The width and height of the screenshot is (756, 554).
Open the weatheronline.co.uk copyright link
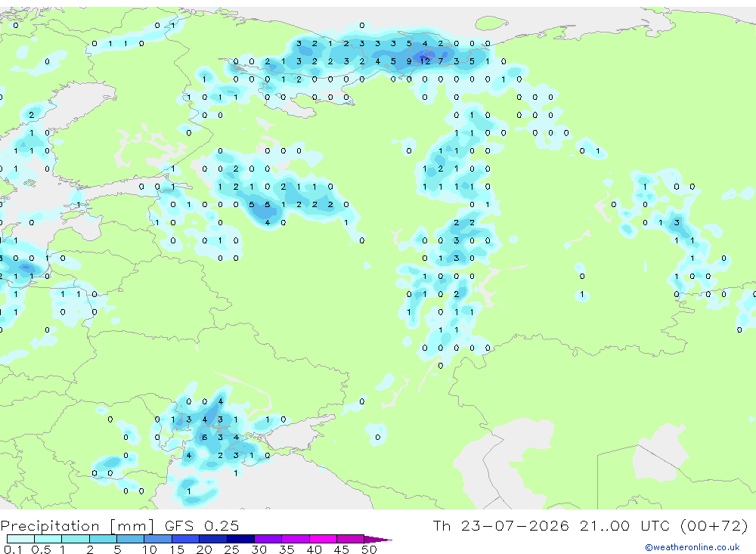point(692,547)
